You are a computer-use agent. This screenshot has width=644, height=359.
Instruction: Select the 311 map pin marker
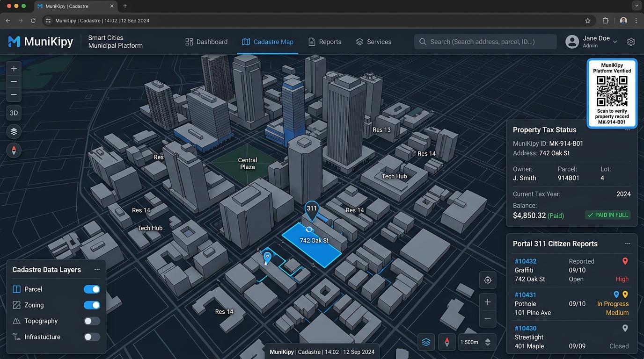pyautogui.click(x=311, y=210)
